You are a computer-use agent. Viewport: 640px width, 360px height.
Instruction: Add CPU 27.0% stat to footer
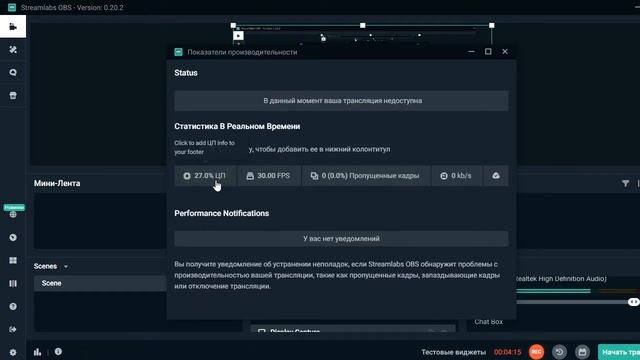pos(205,176)
